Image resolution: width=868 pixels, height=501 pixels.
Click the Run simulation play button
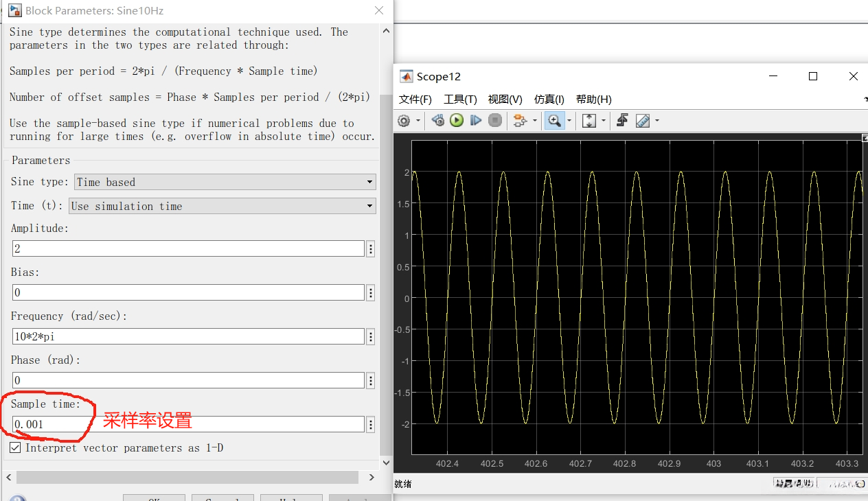pyautogui.click(x=457, y=121)
